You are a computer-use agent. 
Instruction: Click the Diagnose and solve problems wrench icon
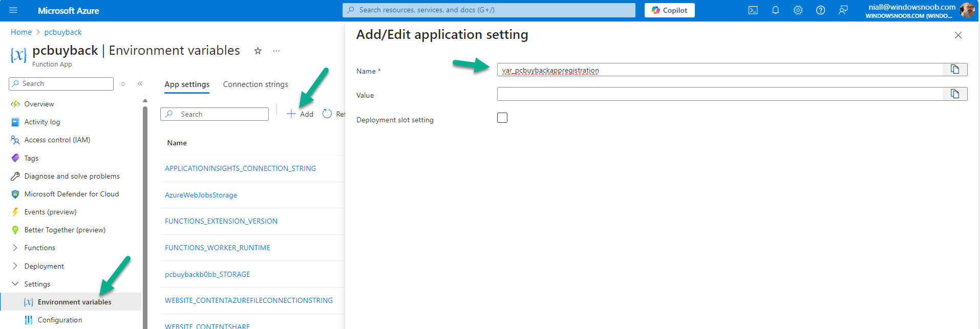point(15,176)
